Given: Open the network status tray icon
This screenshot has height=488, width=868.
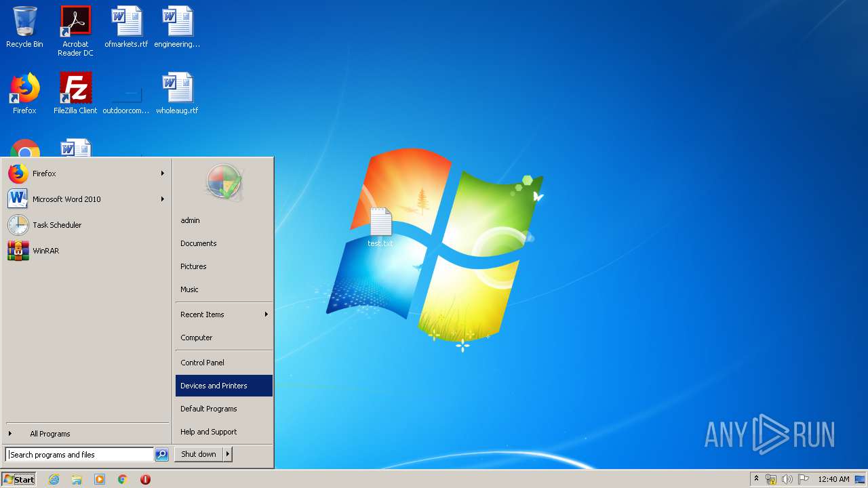Looking at the screenshot, I should click(771, 479).
